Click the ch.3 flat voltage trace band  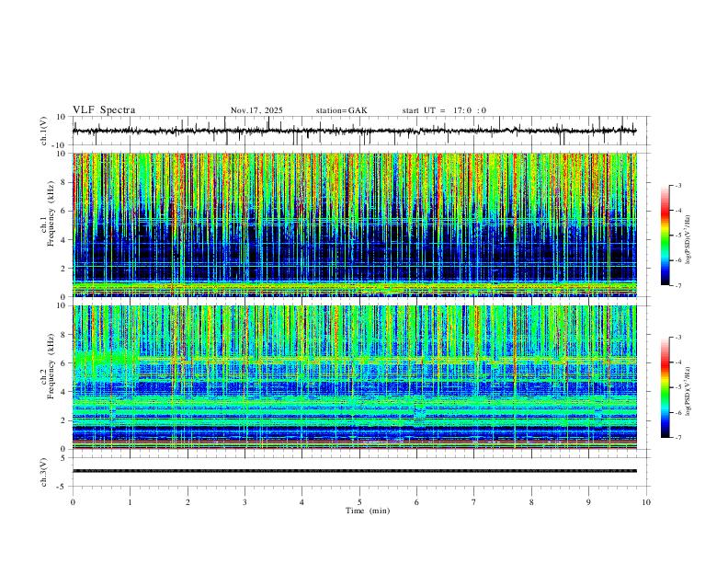(355, 471)
